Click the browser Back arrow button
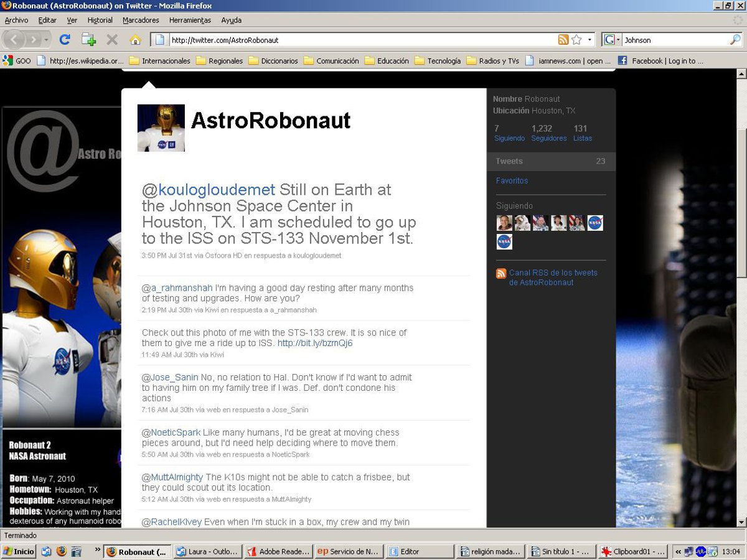The width and height of the screenshot is (747, 560). pos(14,40)
